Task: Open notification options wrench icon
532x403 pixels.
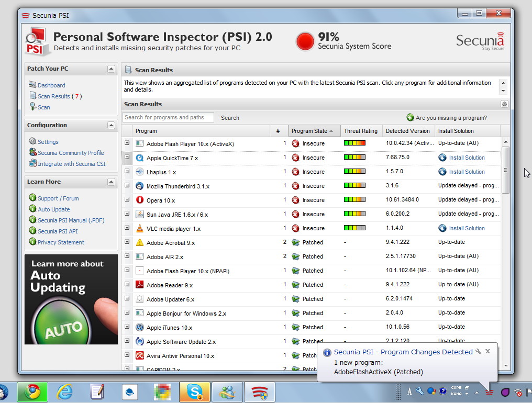Action: click(478, 351)
